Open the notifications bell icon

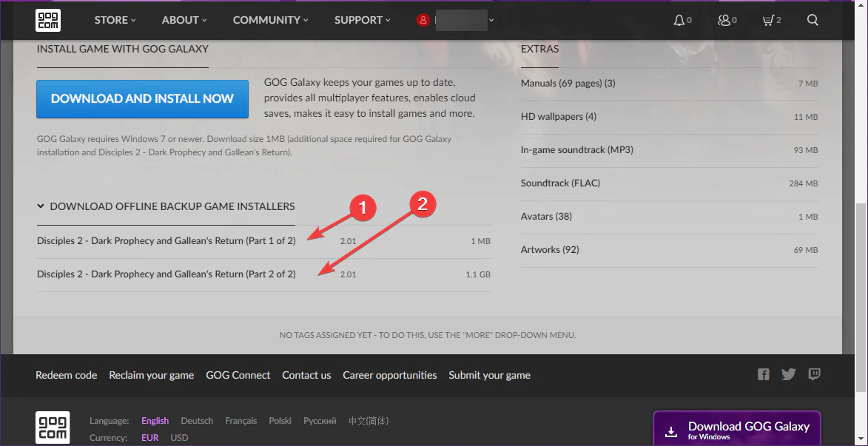click(x=679, y=21)
